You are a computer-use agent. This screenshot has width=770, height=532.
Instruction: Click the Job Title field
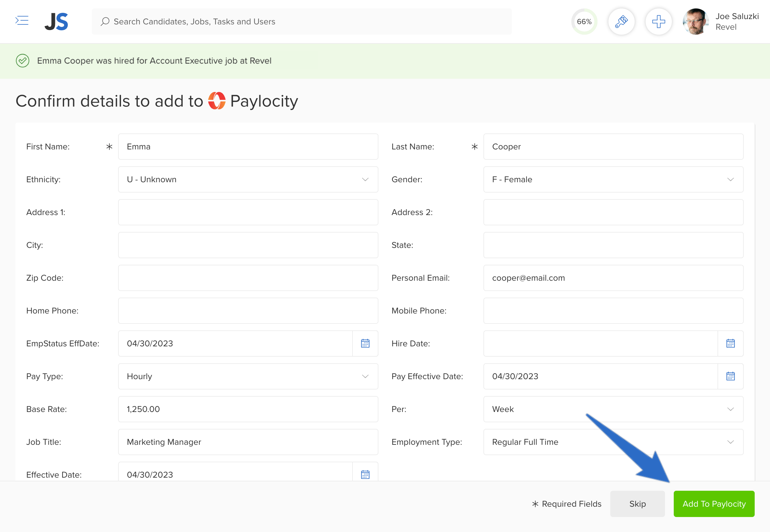248,442
